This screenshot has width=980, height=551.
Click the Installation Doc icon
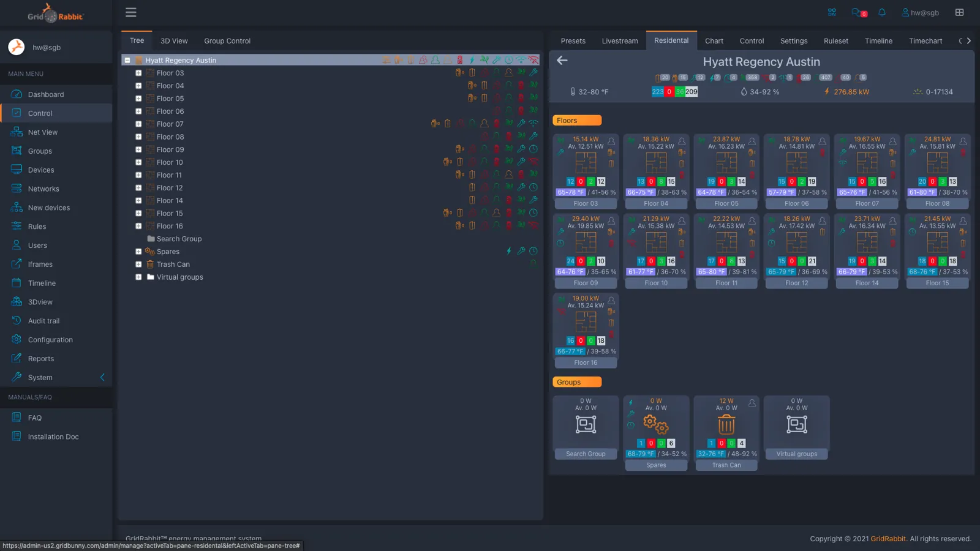coord(17,437)
